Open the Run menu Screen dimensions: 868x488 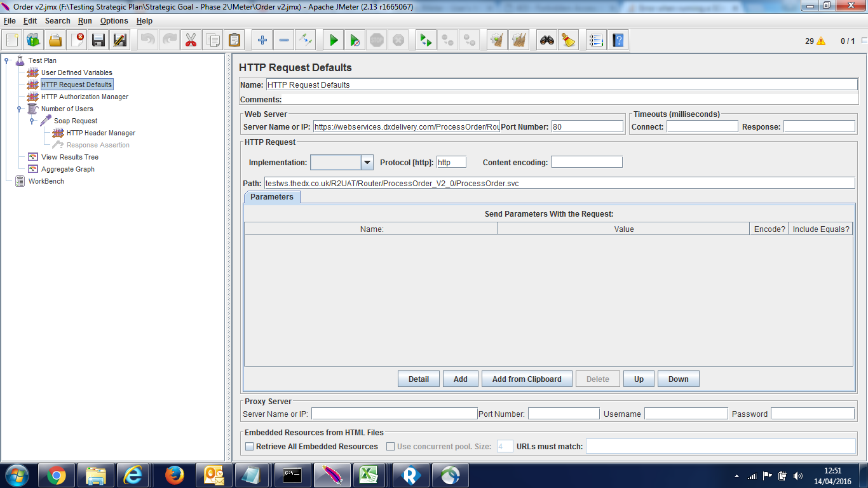85,21
